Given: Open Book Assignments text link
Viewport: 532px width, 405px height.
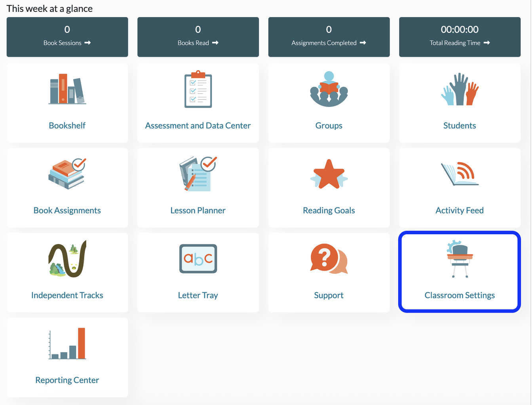Looking at the screenshot, I should coord(67,210).
